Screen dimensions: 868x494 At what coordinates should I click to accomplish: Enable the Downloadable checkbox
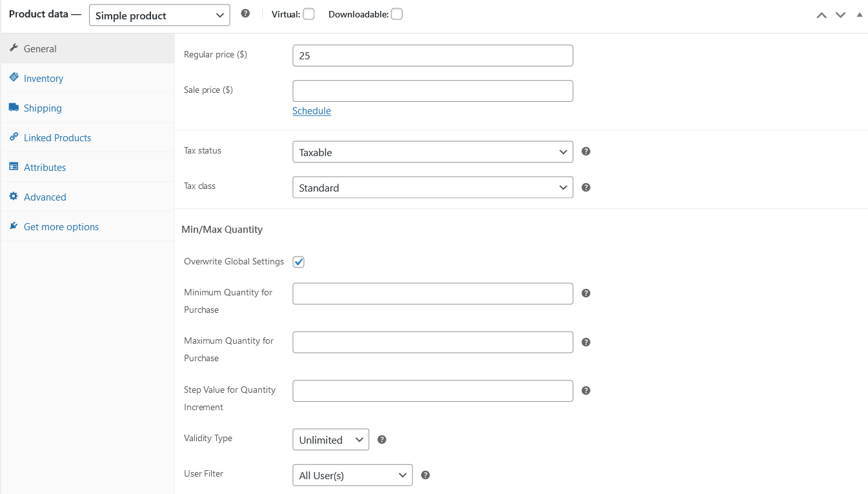[398, 13]
